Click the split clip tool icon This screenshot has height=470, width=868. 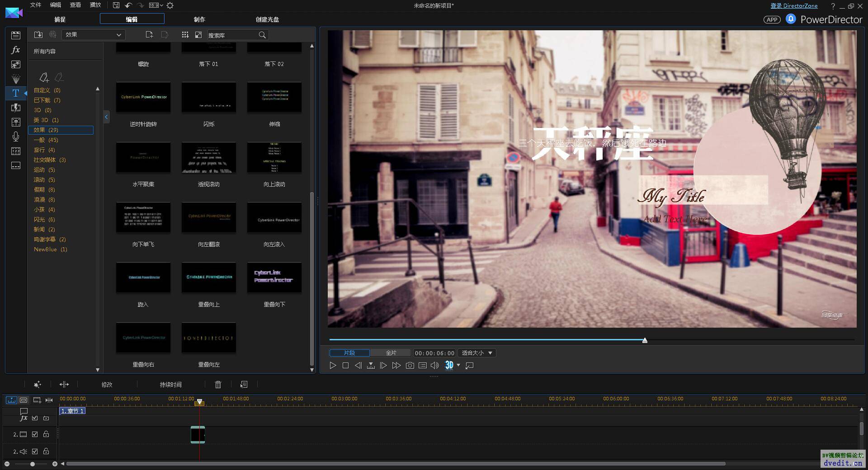64,385
